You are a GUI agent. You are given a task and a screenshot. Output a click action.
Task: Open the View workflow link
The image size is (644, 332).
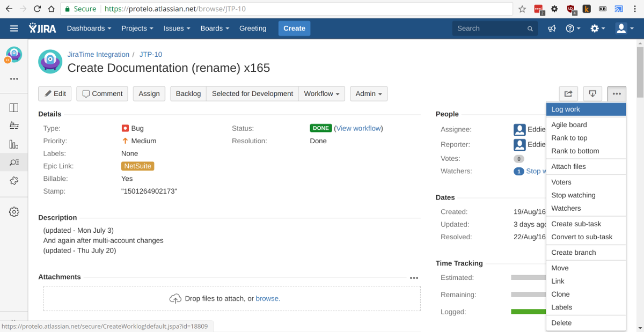click(x=359, y=128)
